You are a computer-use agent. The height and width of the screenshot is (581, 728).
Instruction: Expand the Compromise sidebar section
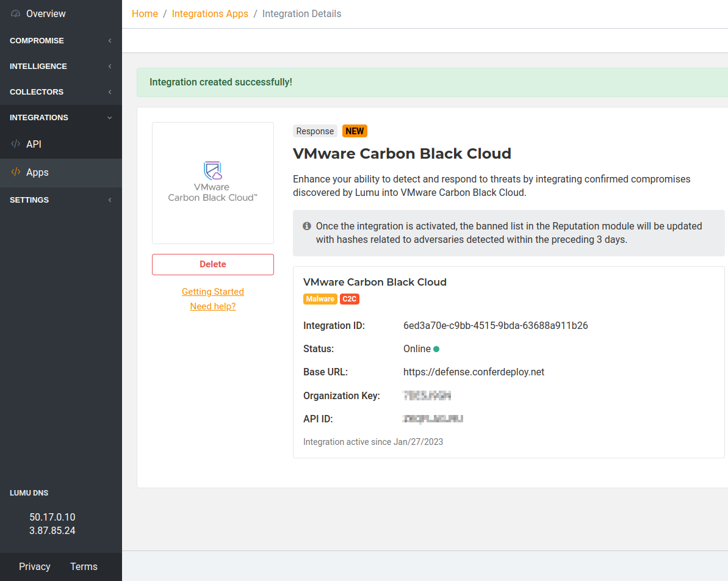tap(61, 41)
